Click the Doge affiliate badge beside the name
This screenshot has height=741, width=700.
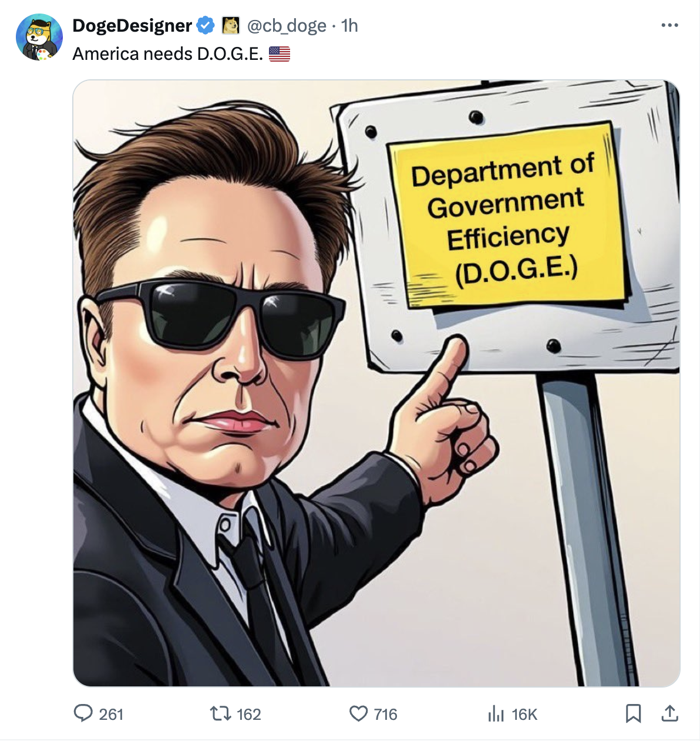[231, 25]
